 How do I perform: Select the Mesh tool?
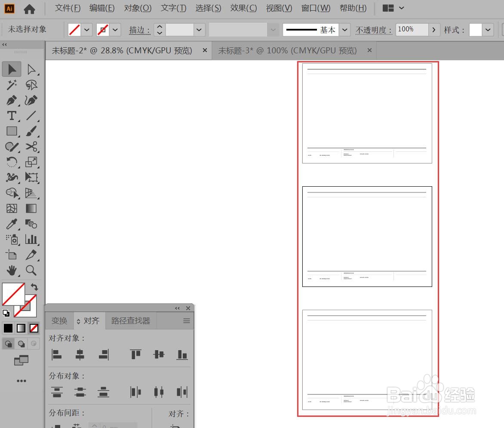12,208
